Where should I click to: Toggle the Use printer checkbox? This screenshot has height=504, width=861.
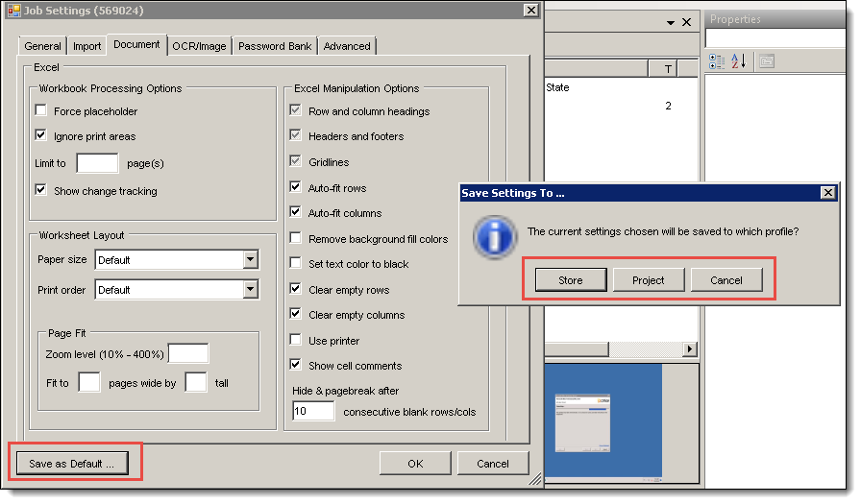(x=297, y=341)
